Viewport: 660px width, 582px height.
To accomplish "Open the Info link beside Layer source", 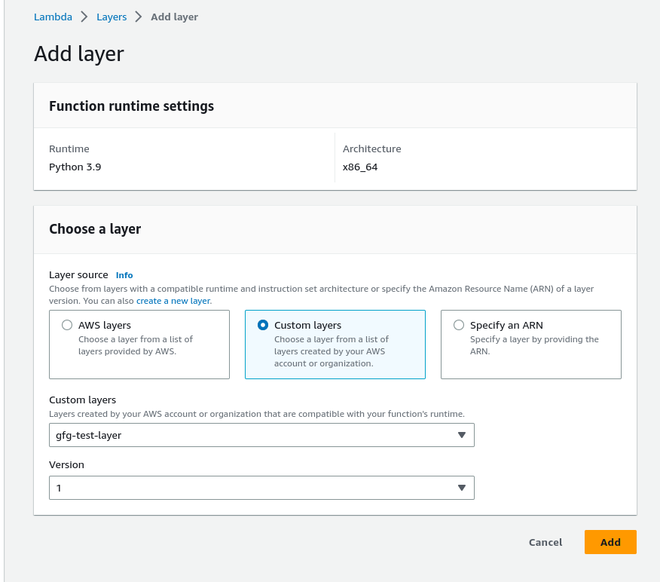I will pyautogui.click(x=124, y=275).
